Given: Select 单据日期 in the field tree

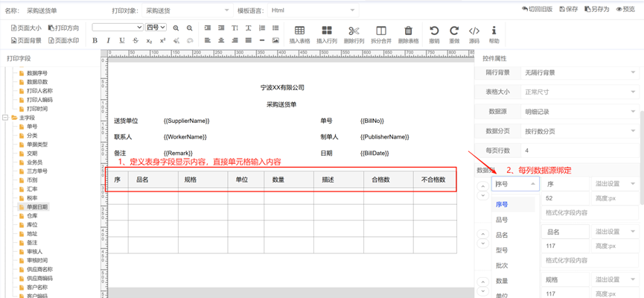Looking at the screenshot, I should point(37,207).
